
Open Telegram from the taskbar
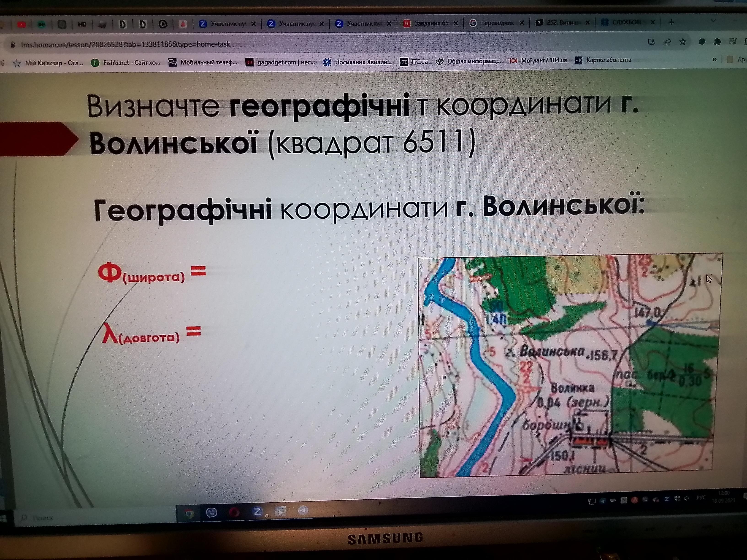tap(303, 510)
